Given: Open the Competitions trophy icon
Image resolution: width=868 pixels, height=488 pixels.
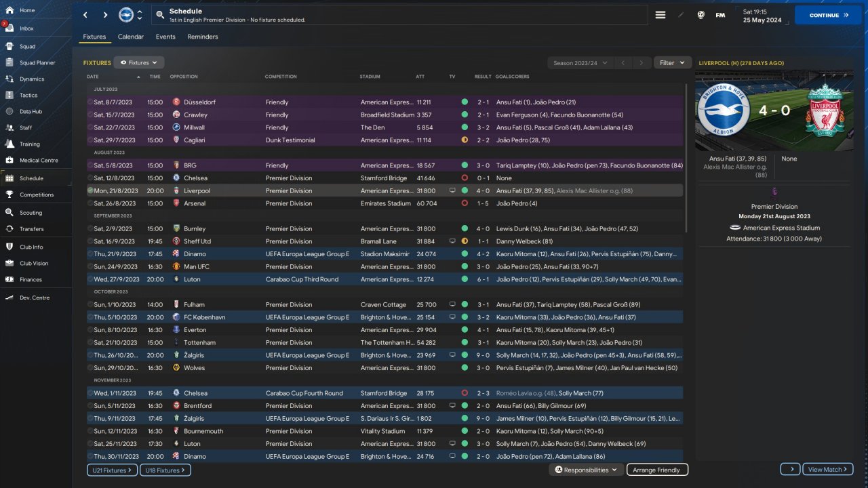Looking at the screenshot, I should coord(9,195).
